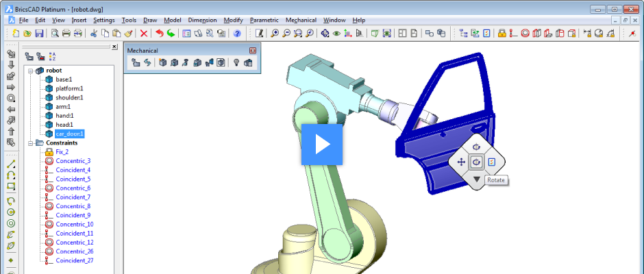
Task: Click the Mechanical Browser icon in Mechanical toolbar
Action: click(x=136, y=63)
